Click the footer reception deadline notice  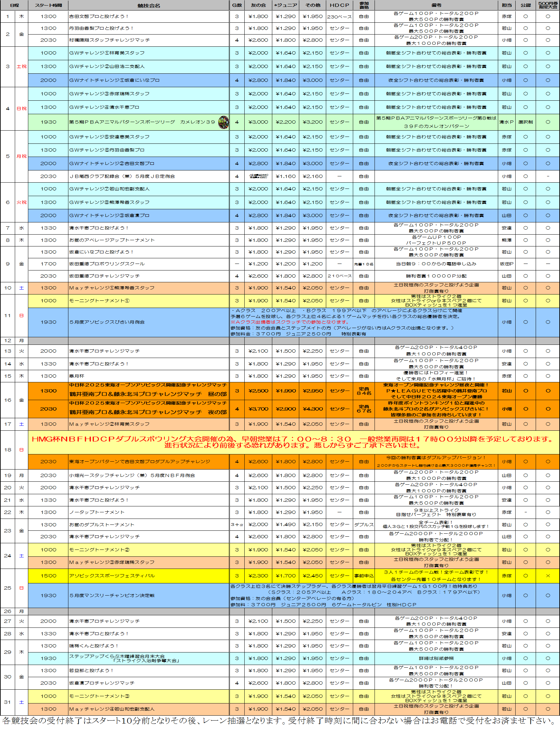coord(280,721)
